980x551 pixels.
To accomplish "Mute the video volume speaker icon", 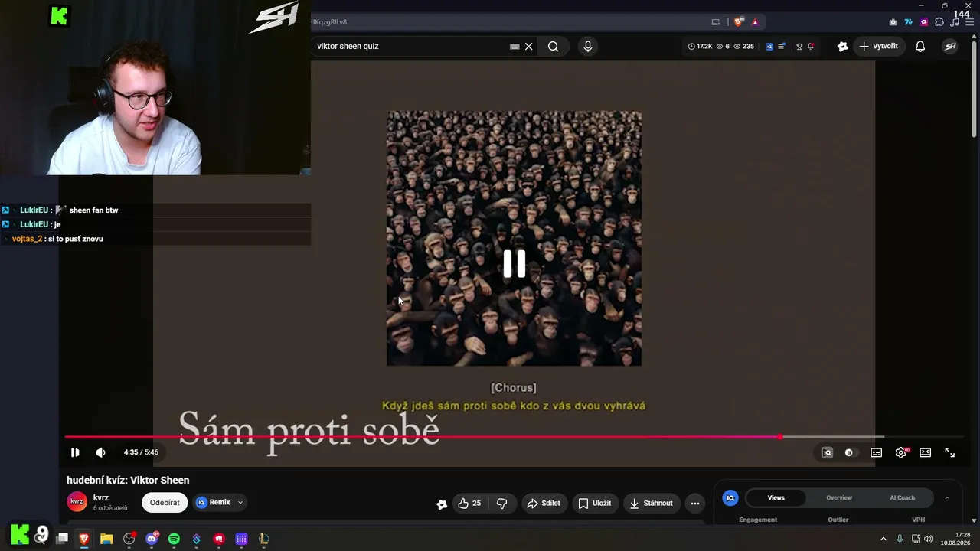I will (100, 452).
